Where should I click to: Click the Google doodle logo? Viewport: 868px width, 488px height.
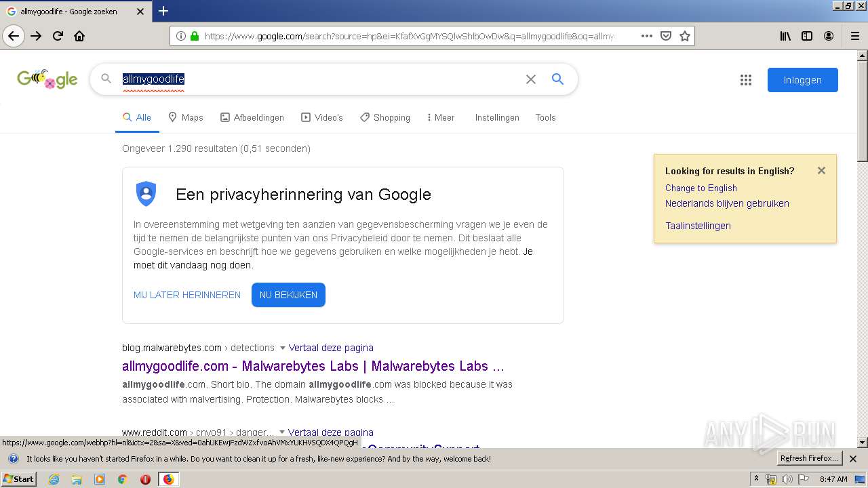tap(47, 79)
